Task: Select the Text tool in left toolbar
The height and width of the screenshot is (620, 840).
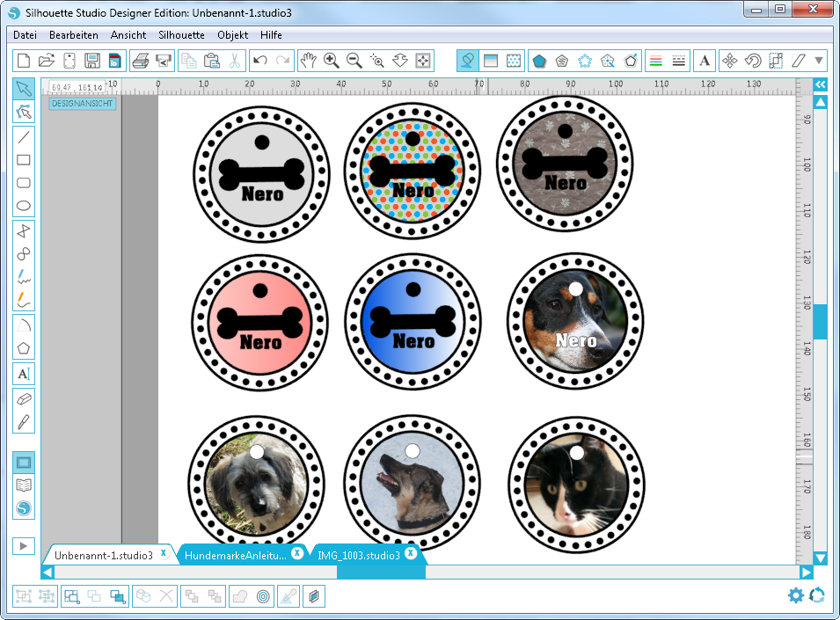Action: point(24,374)
